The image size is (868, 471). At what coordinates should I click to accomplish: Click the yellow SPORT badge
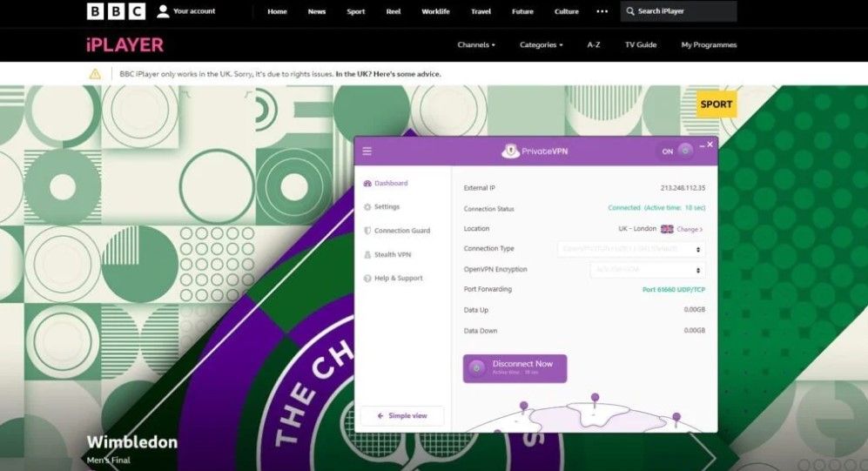click(717, 104)
